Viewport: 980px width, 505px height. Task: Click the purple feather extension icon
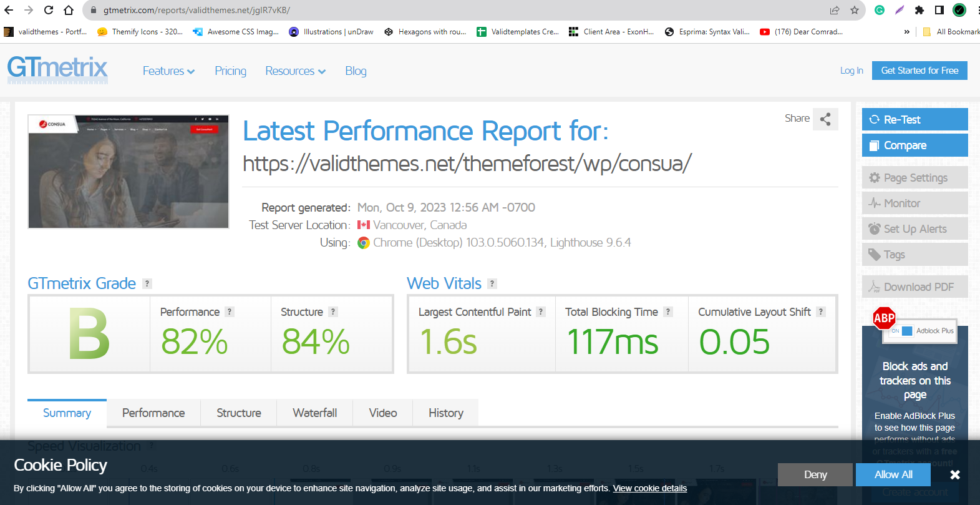900,10
